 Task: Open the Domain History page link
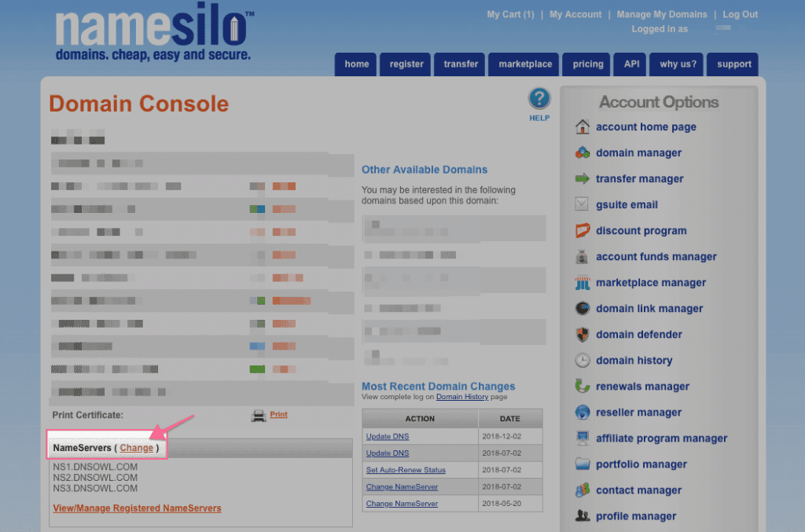[x=462, y=397]
